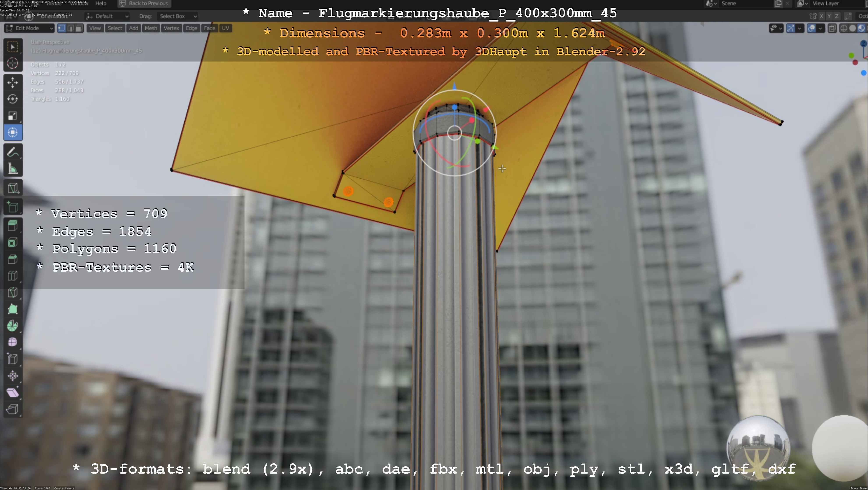The image size is (868, 490).
Task: Switch to wireframe viewport shading
Action: click(843, 28)
